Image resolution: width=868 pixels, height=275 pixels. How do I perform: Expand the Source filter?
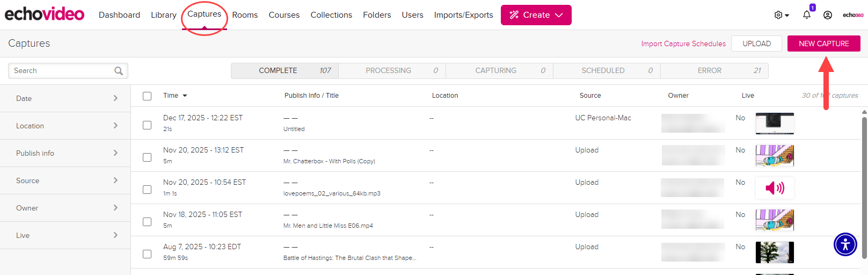(65, 180)
